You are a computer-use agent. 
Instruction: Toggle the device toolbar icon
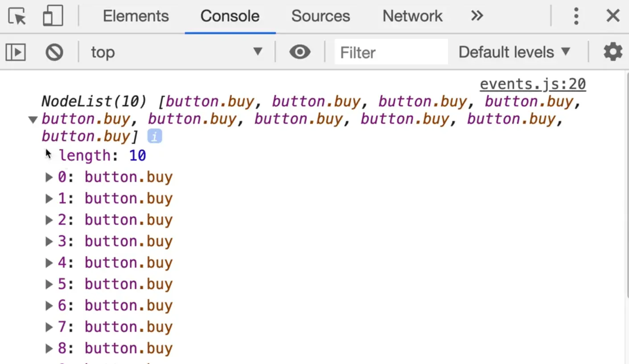53,17
